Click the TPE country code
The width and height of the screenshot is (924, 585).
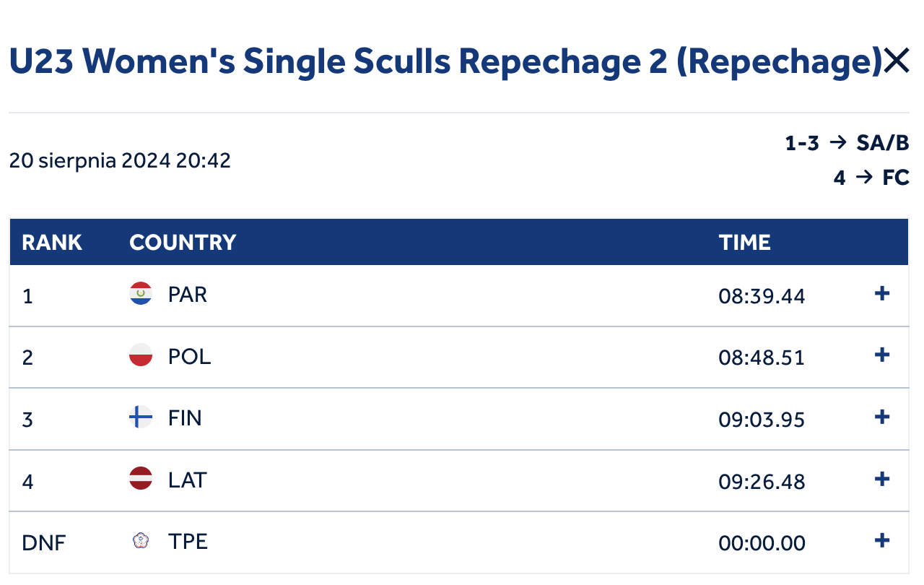tap(188, 542)
